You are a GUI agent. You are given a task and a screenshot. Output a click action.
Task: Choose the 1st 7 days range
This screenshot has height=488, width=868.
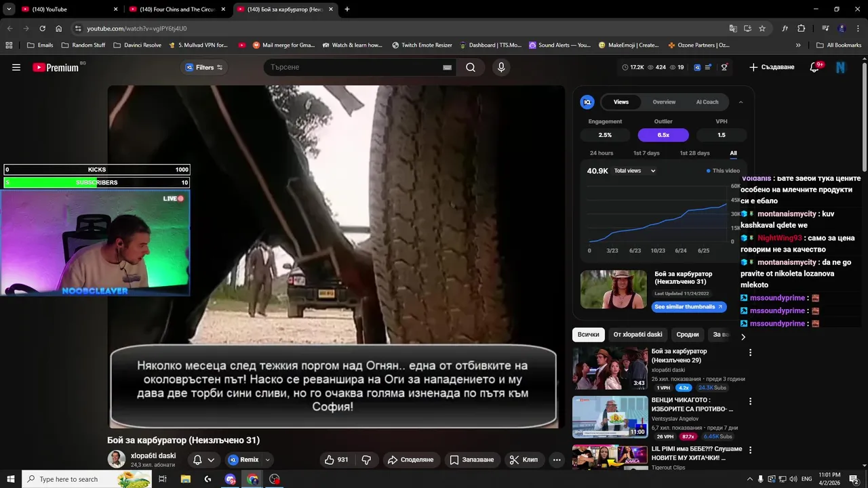(646, 153)
